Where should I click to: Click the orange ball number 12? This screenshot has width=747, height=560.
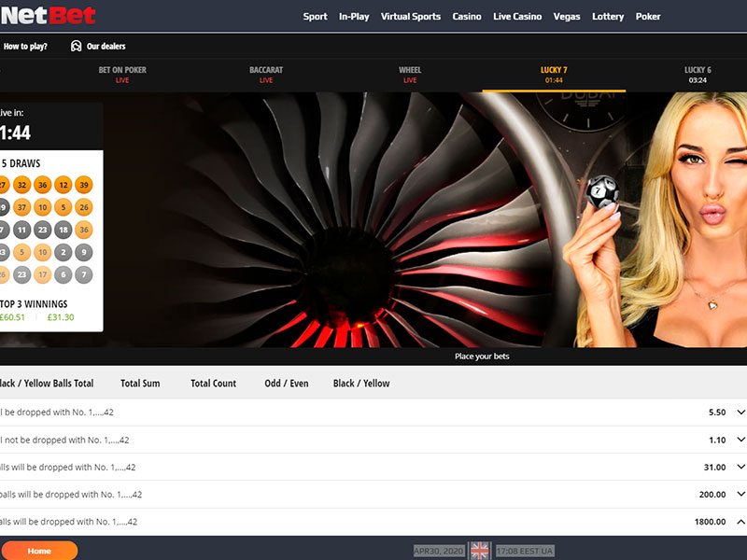(x=63, y=185)
